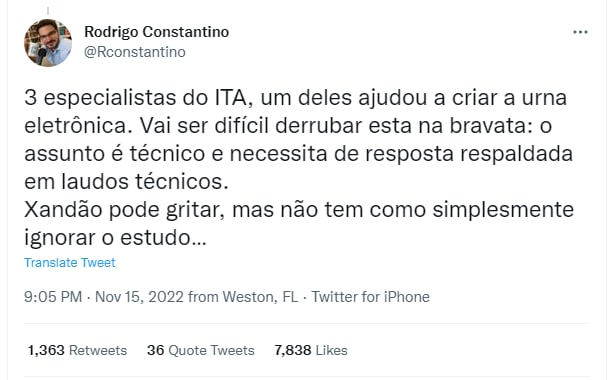Click the retweet count number 1,363
The image size is (609, 380).
point(46,350)
